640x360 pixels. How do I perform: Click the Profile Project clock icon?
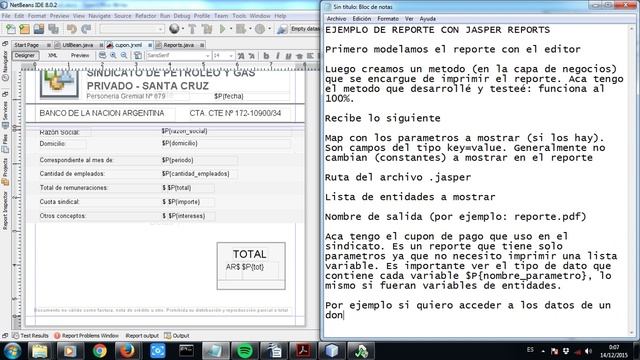(260, 29)
